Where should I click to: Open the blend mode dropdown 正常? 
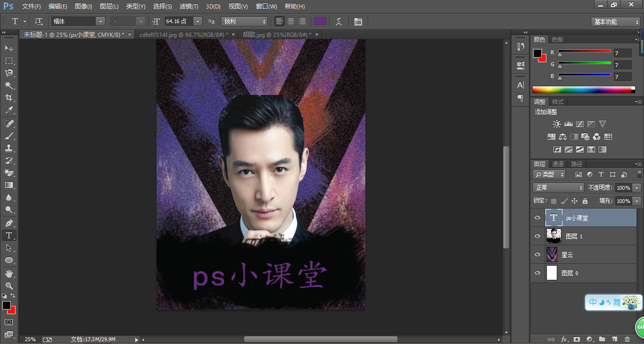(x=558, y=187)
